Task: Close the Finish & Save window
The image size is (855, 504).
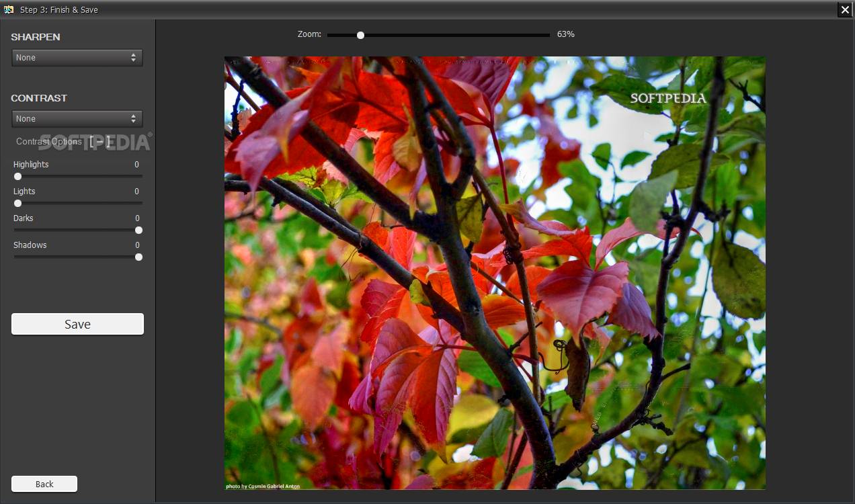Action: (x=845, y=9)
